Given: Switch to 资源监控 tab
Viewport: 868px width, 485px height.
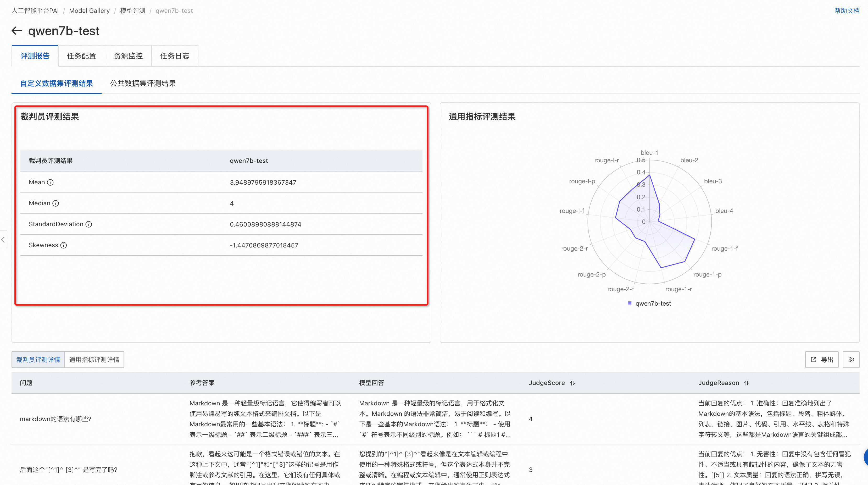Looking at the screenshot, I should (x=128, y=56).
